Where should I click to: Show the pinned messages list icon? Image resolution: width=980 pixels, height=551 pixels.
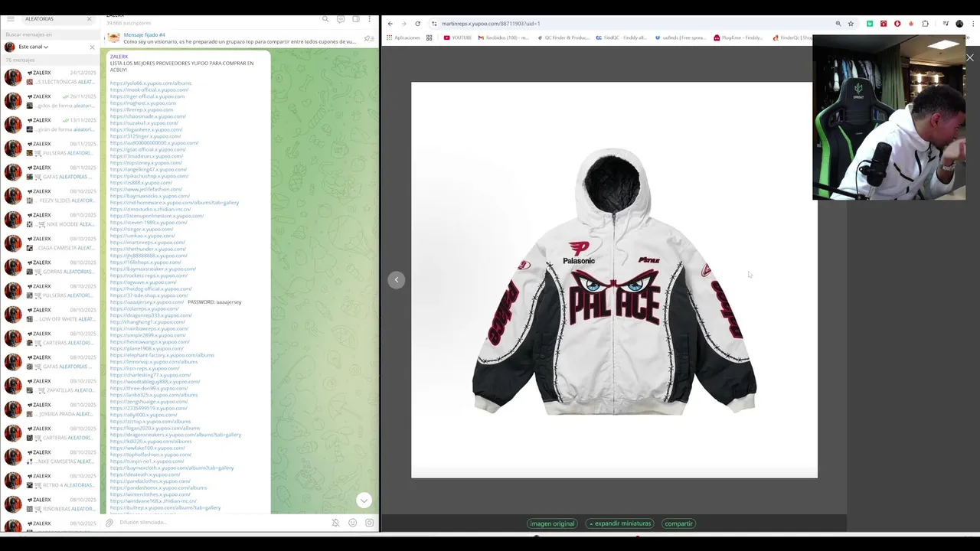click(x=369, y=38)
